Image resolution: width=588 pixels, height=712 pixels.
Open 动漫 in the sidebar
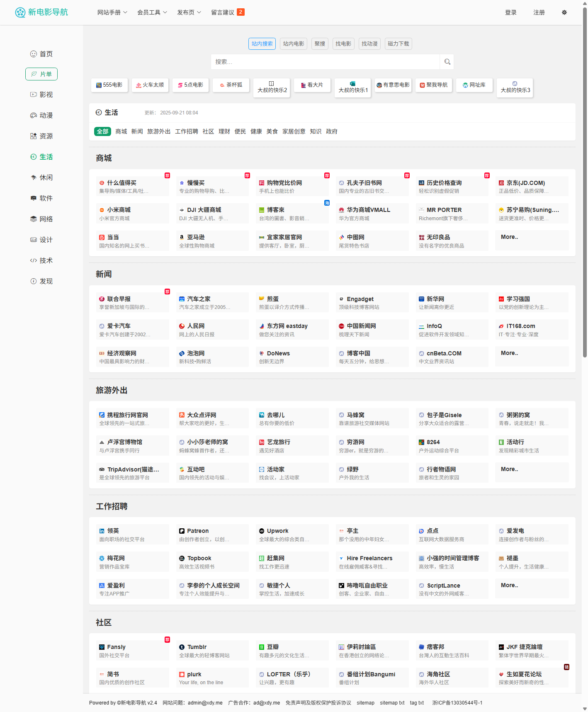pos(41,115)
